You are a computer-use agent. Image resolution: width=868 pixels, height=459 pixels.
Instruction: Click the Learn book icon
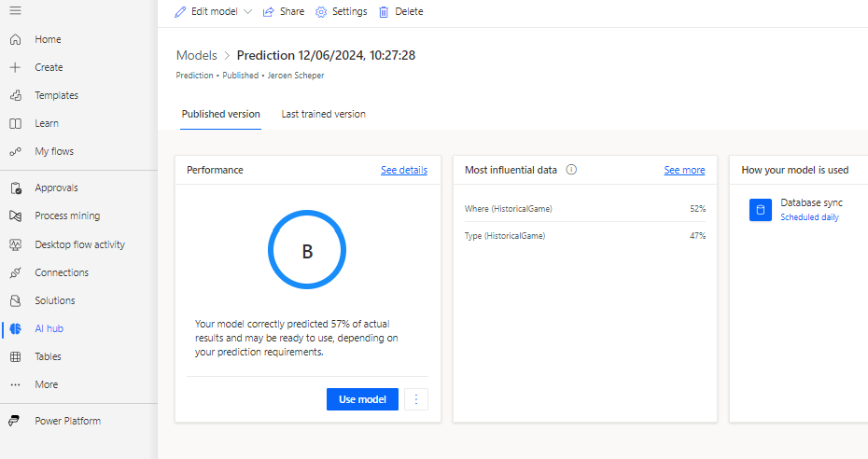click(16, 123)
